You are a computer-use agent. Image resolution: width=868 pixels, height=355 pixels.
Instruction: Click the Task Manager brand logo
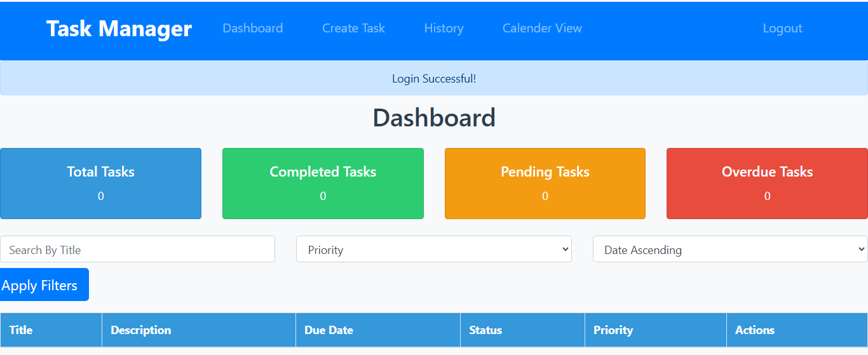[119, 29]
